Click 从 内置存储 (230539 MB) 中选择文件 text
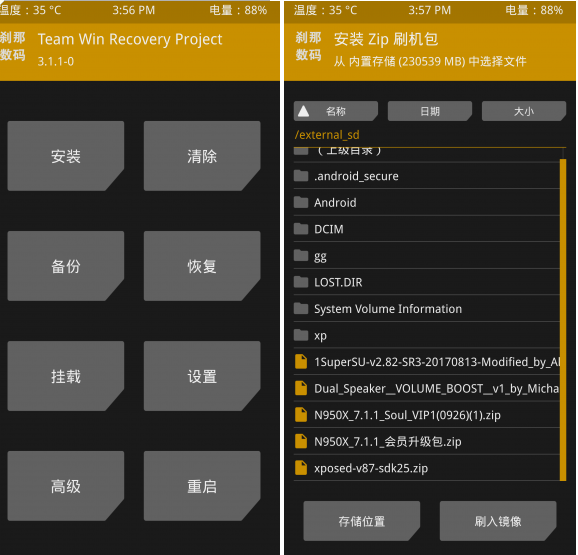Screen dimensions: 578x555 click(430, 61)
